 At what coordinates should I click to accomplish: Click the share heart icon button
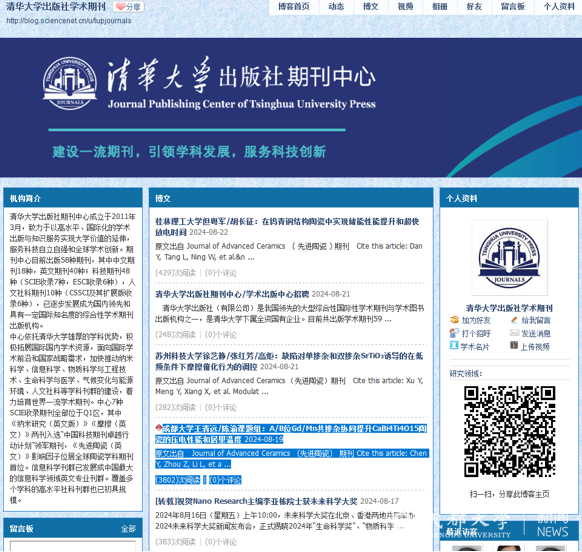pos(129,7)
